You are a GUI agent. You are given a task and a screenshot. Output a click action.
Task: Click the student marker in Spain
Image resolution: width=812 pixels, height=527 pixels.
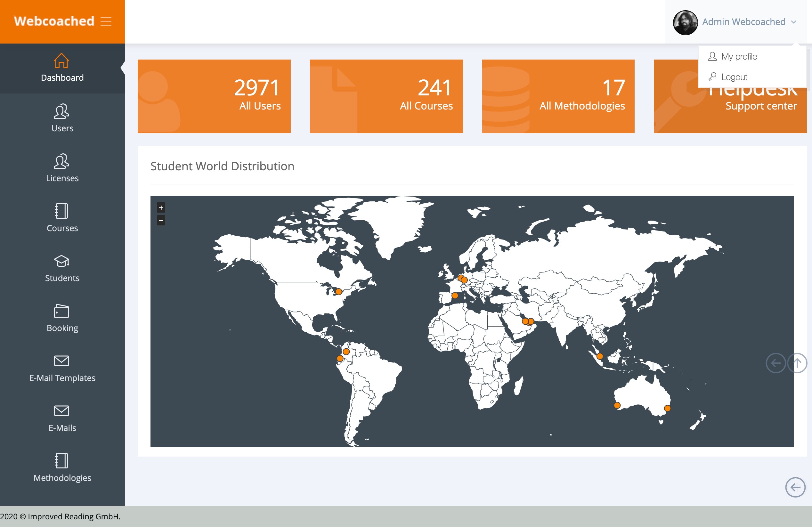point(455,296)
